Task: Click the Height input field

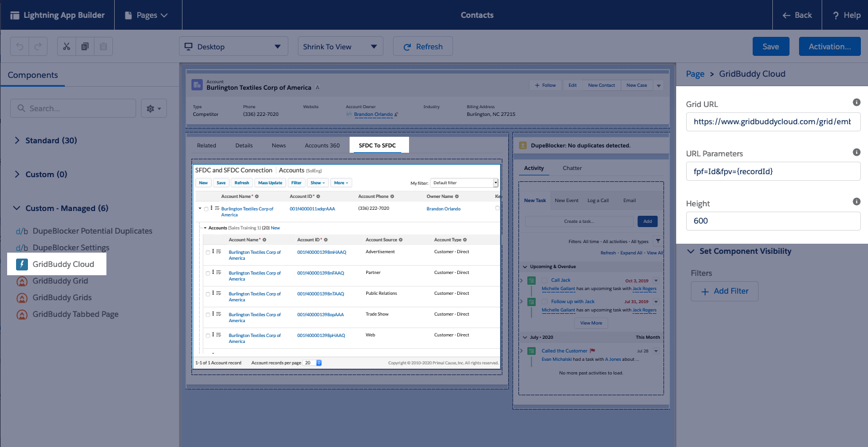Action: tap(773, 221)
